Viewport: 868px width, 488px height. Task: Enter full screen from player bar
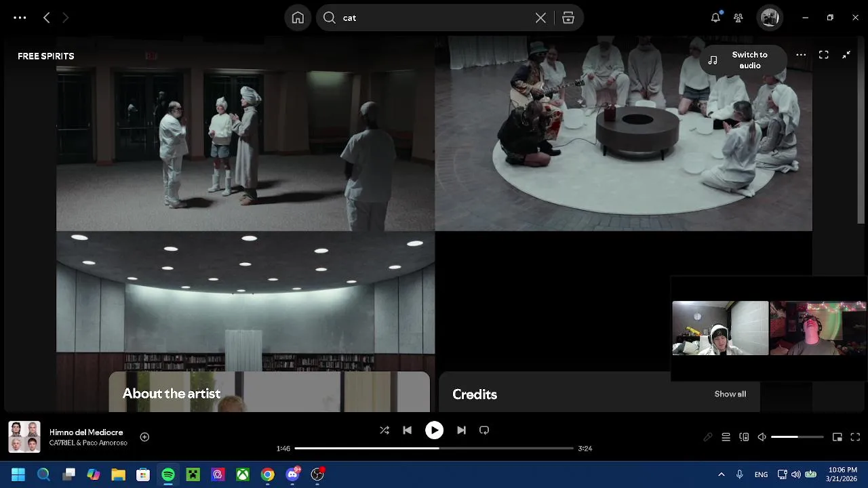pyautogui.click(x=855, y=437)
